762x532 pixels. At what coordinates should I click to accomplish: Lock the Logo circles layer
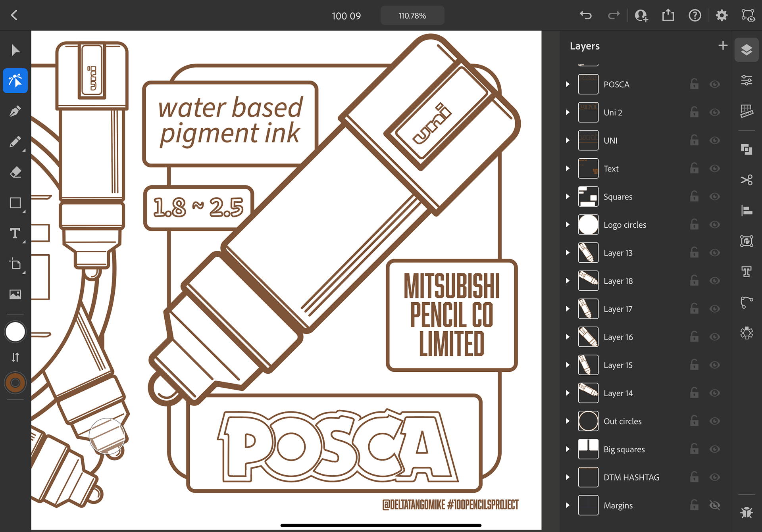click(x=694, y=225)
